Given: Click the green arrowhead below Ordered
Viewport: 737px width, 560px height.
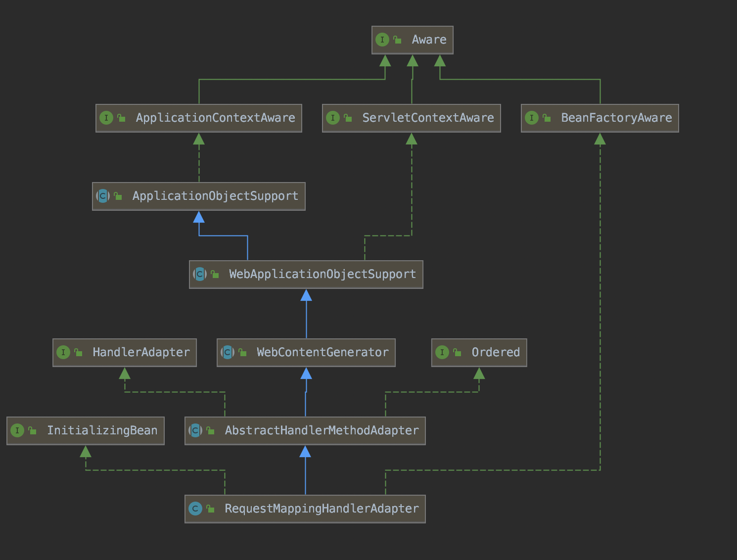Looking at the screenshot, I should point(479,373).
